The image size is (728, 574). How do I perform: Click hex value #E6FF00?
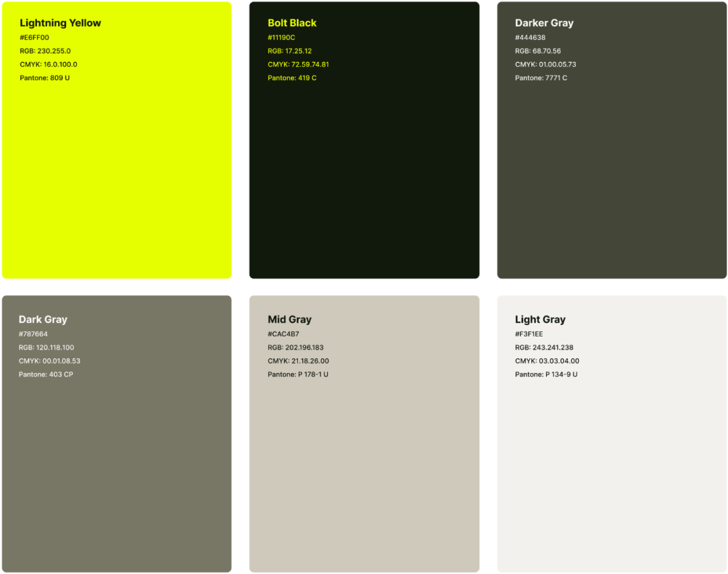tap(34, 38)
